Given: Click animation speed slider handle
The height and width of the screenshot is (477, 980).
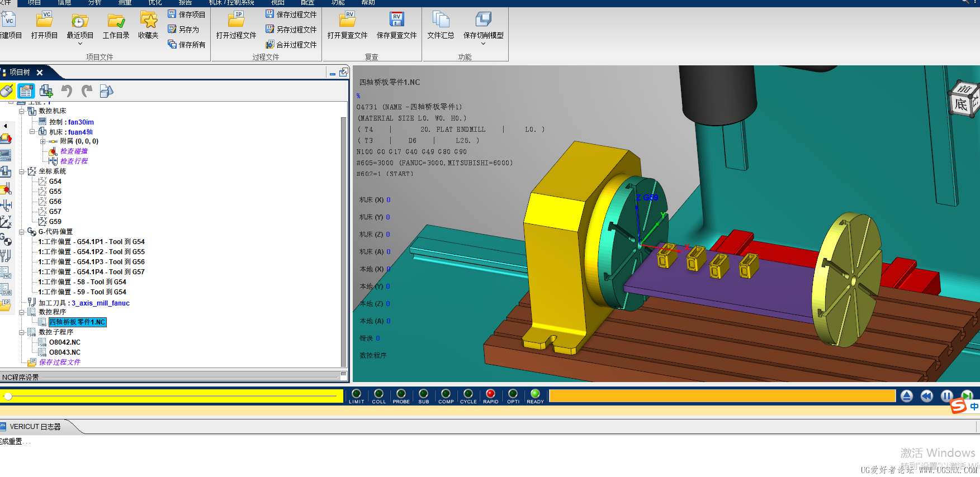Looking at the screenshot, I should tap(8, 396).
